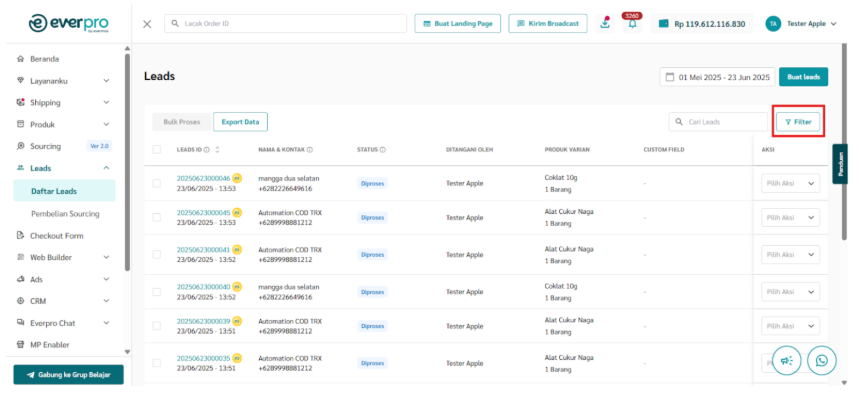Expand the Tester Apple account dropdown
The image size is (859, 394).
[x=834, y=24]
